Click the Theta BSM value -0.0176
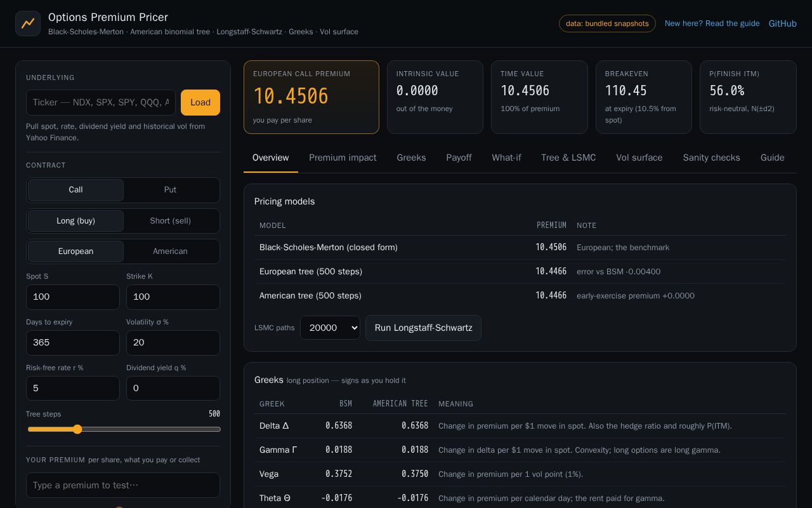This screenshot has height=508, width=812. click(x=337, y=498)
